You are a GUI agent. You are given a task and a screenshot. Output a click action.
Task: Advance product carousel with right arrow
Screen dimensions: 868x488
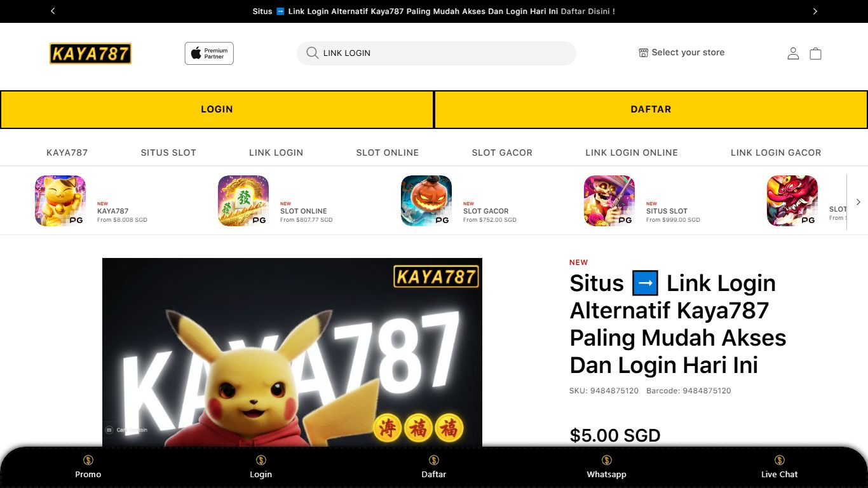(x=858, y=201)
